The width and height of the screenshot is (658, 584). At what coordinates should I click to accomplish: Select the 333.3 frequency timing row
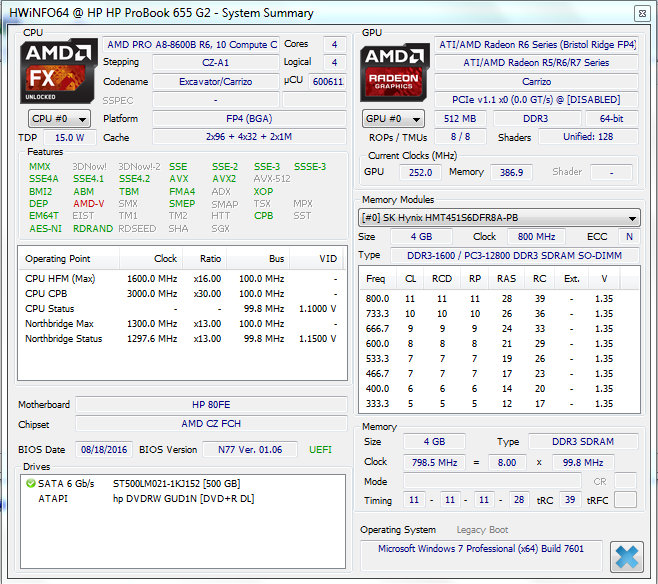pyautogui.click(x=499, y=404)
